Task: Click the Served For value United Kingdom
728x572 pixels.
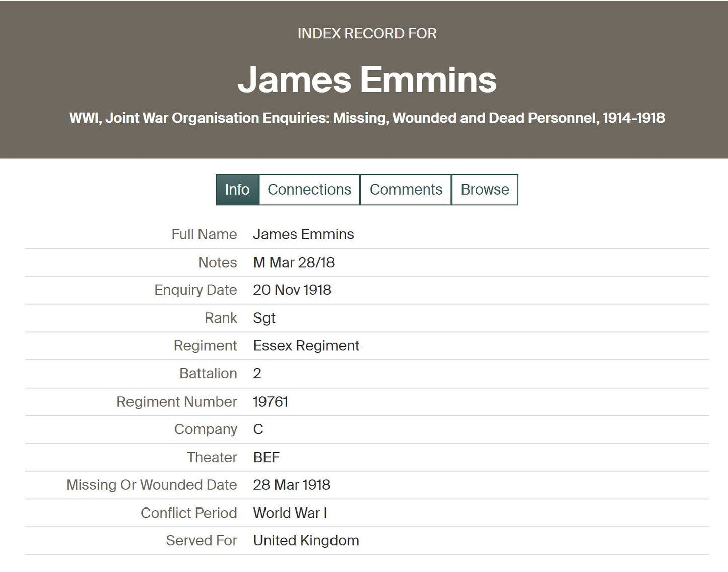Action: [x=306, y=540]
